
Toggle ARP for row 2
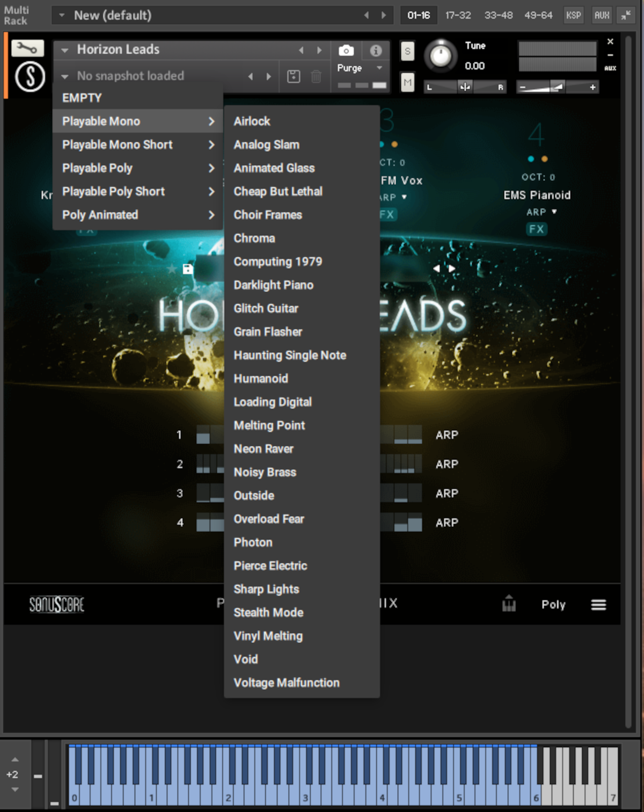(x=447, y=464)
